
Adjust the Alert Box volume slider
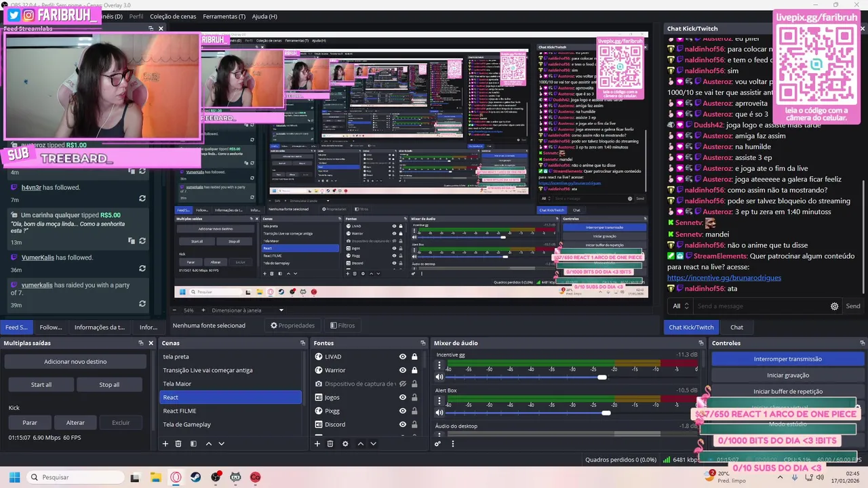606,413
